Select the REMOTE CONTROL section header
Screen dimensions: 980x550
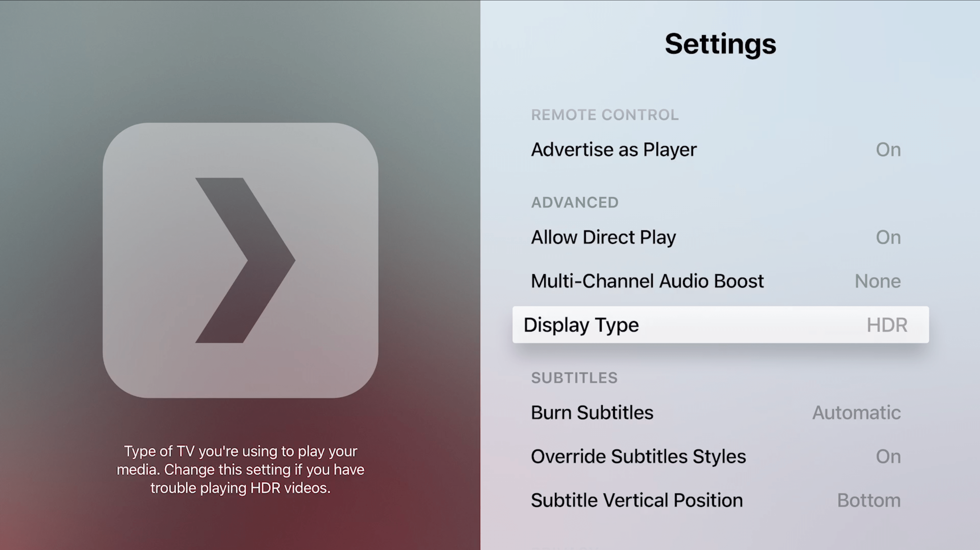pos(605,114)
